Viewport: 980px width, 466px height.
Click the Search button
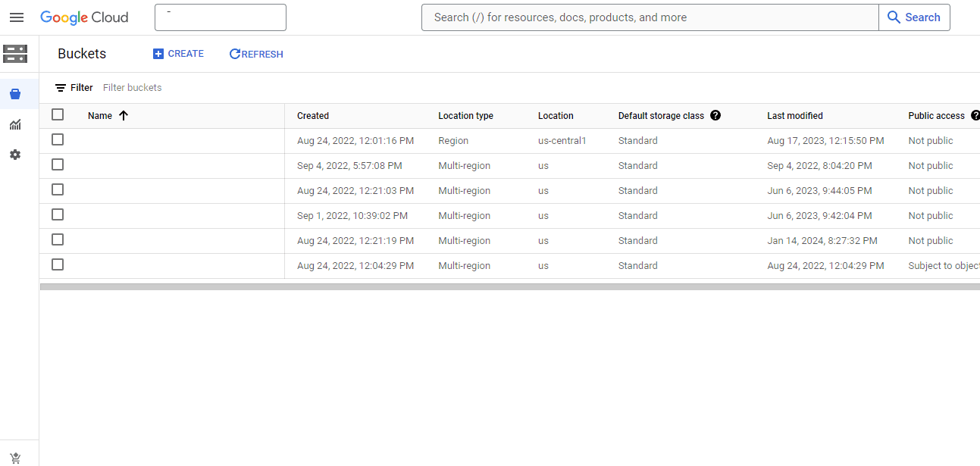(914, 17)
